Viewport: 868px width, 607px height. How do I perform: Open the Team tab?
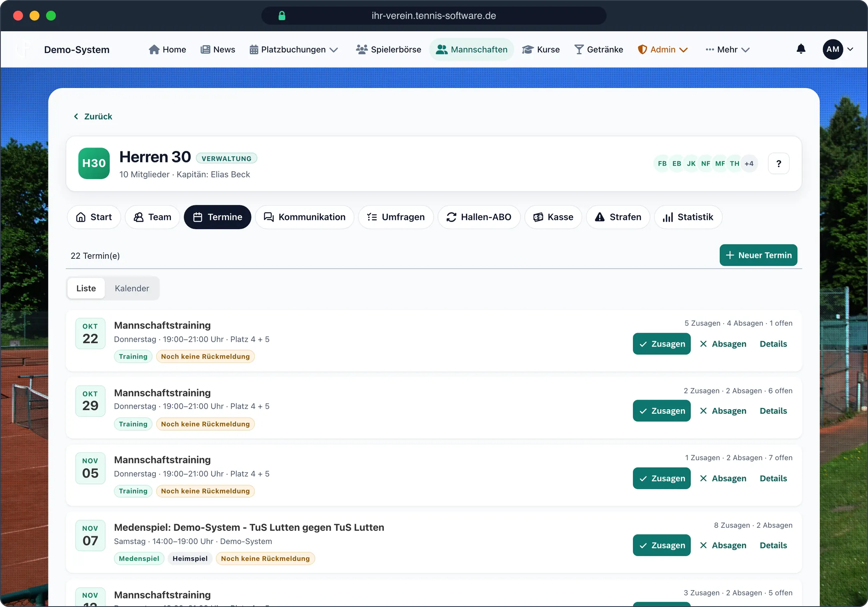[152, 217]
